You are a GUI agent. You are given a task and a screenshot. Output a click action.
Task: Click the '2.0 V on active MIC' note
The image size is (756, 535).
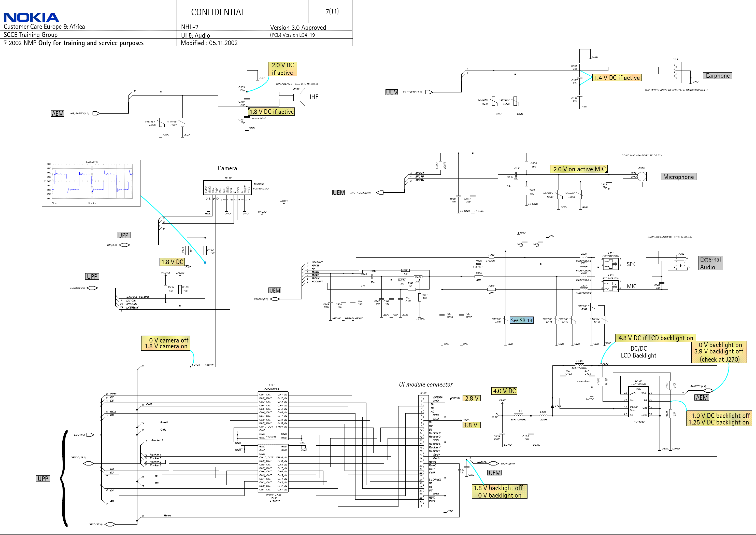click(579, 169)
